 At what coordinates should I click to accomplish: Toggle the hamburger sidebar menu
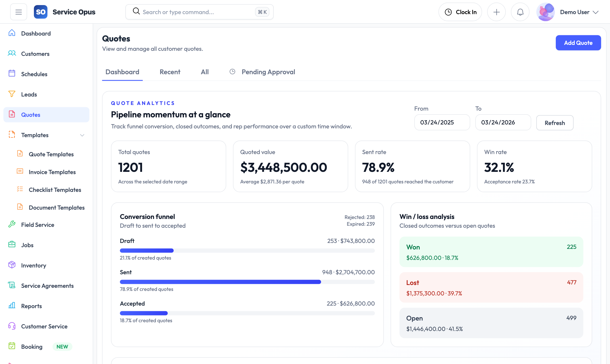[19, 12]
